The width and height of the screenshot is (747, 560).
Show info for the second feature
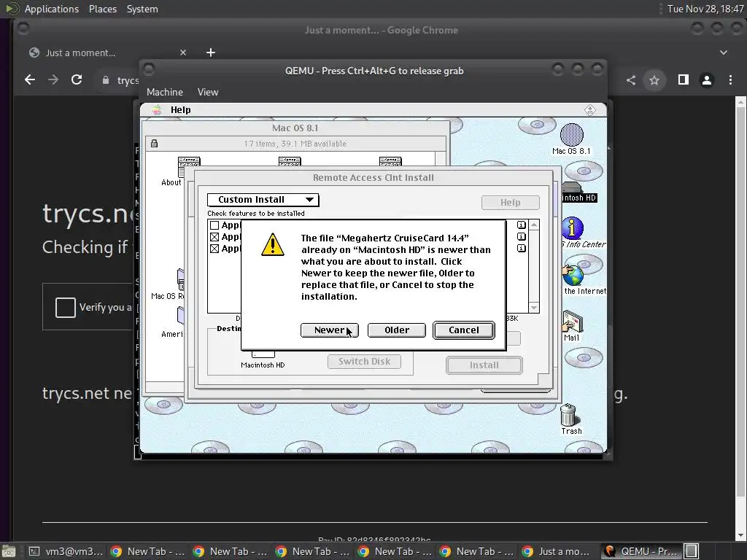tap(521, 237)
